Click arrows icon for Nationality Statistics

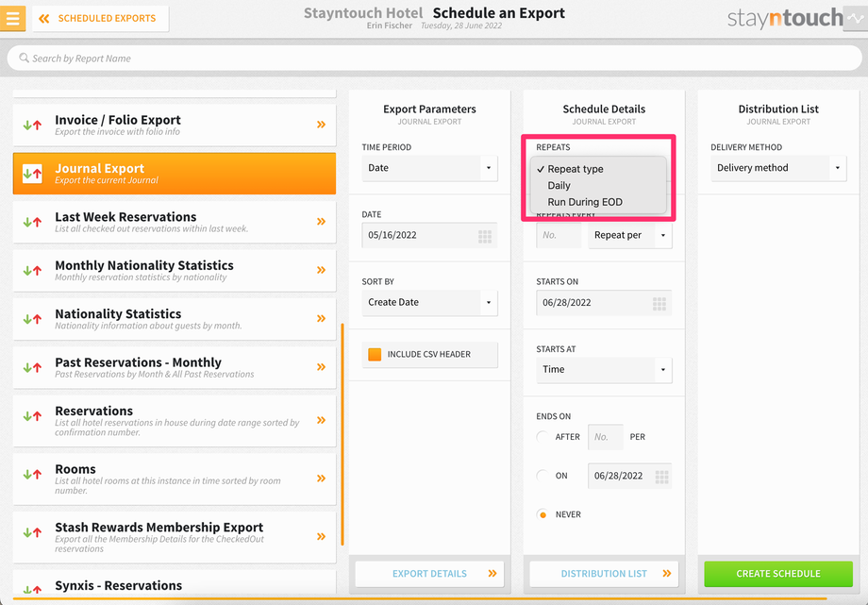pos(32,319)
